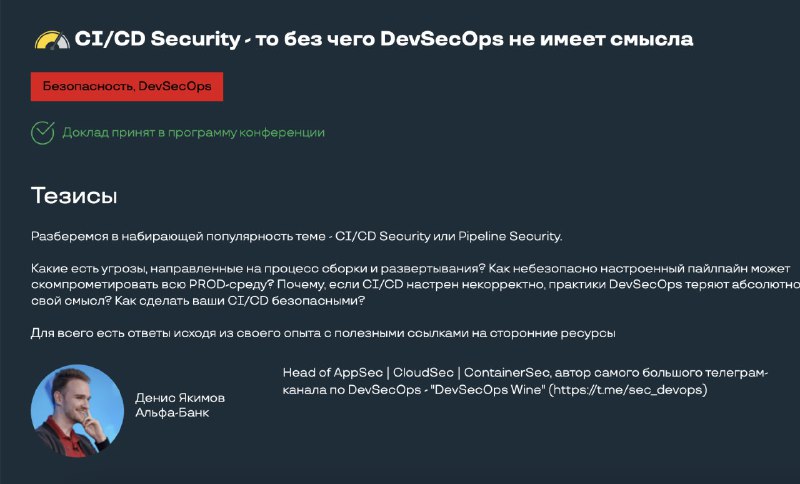
Task: Click the paragraph starting 'Какие есть угрозы'
Action: (415, 285)
